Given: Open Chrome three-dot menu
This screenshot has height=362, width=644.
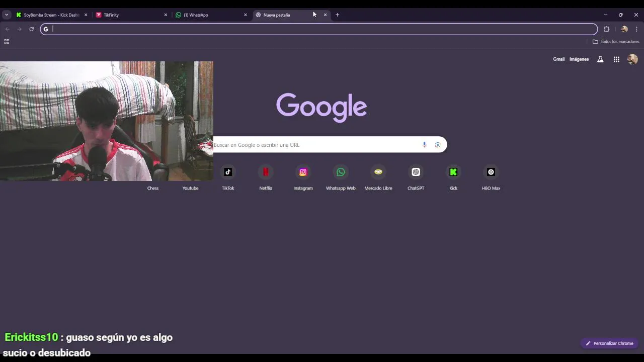Looking at the screenshot, I should pos(636,29).
